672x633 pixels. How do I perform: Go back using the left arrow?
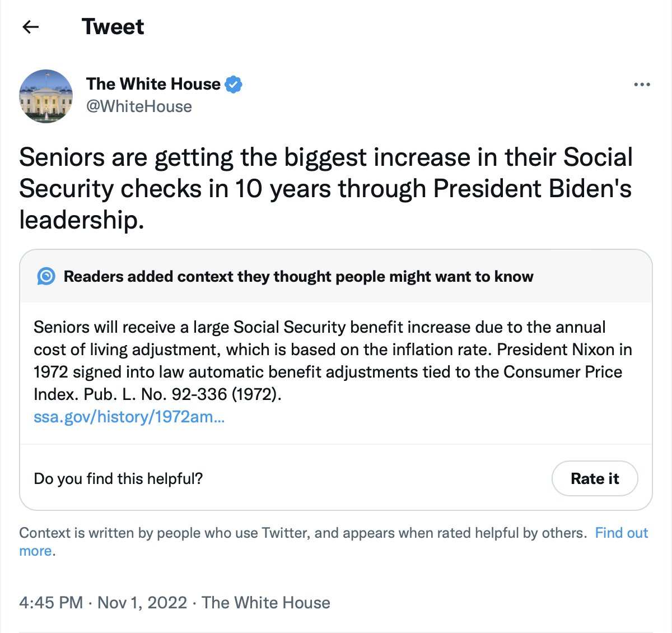click(30, 27)
